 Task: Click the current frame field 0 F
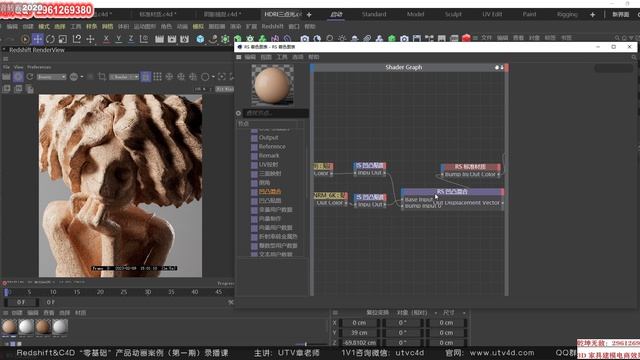(x=21, y=302)
